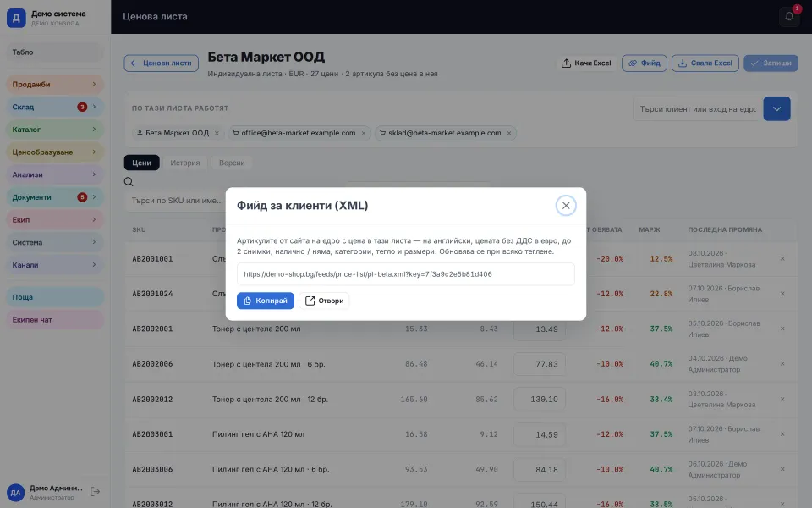The image size is (812, 508).
Task: Expand the Документи sidebar section
Action: coord(55,197)
